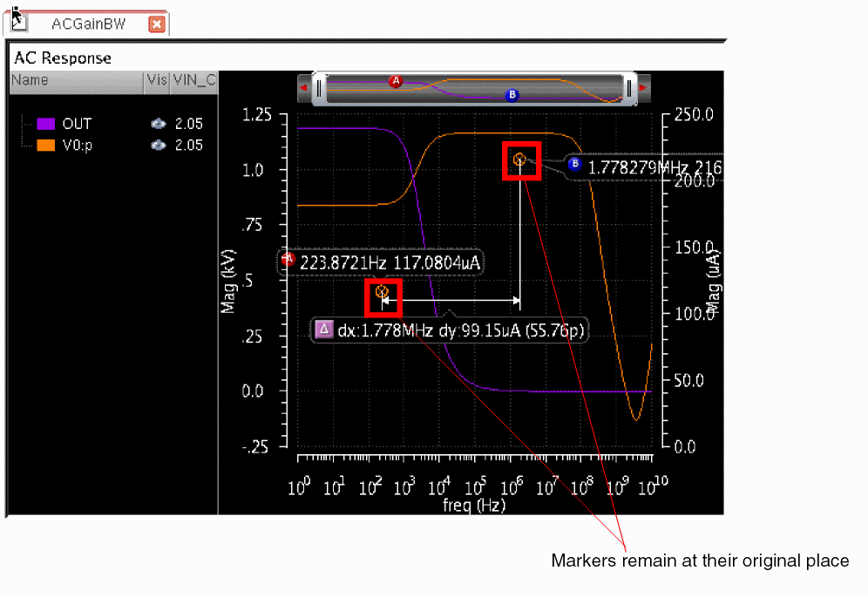Click the Mag (uA) right axis label
This screenshot has height=598, width=868.
(714, 283)
